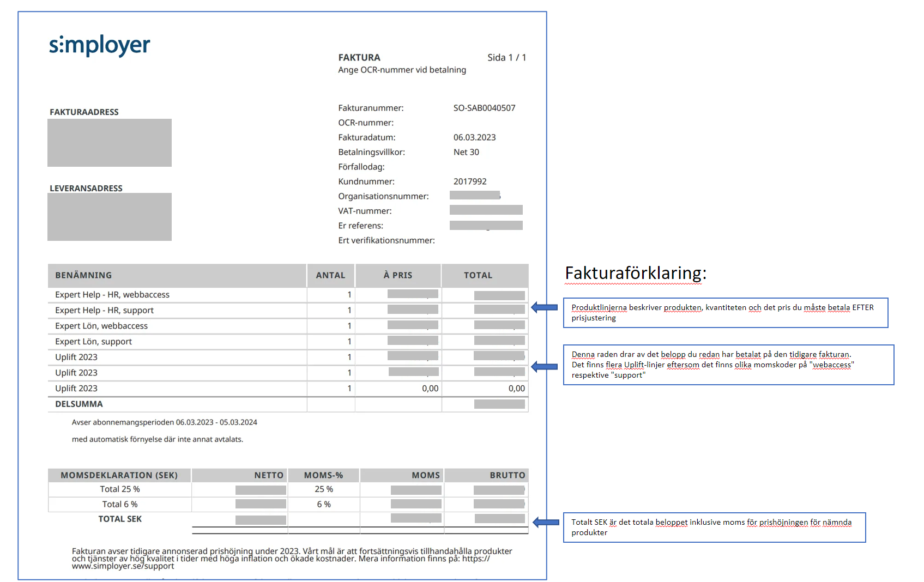Viewport: 924px width, 582px height.
Task: Click invoice number SO-SAB0040507
Action: tap(484, 108)
